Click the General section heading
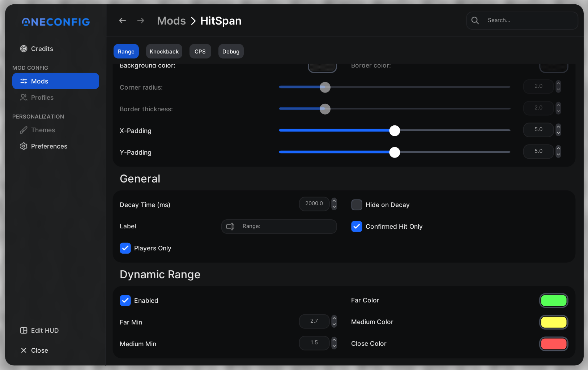Image resolution: width=588 pixels, height=370 pixels. (x=140, y=179)
